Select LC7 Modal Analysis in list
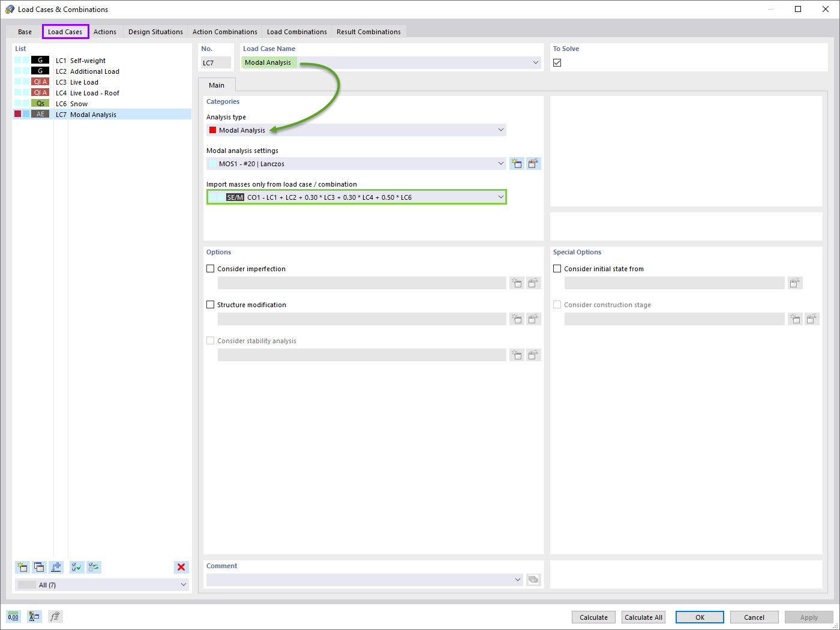 [102, 114]
